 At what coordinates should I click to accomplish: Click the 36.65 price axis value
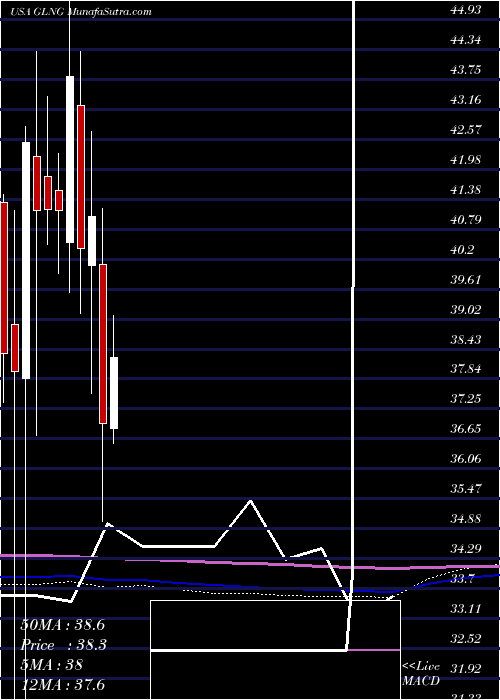[x=466, y=429]
